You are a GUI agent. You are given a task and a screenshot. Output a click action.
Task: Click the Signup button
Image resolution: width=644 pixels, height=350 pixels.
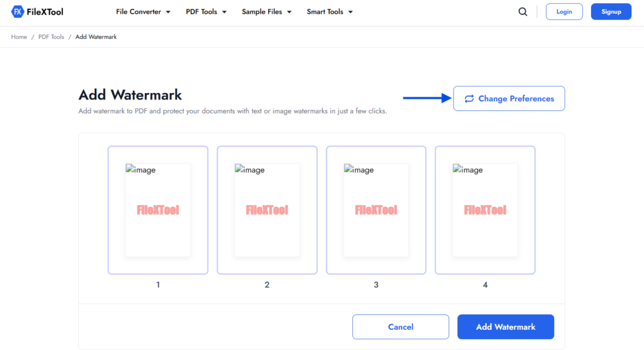(x=611, y=11)
